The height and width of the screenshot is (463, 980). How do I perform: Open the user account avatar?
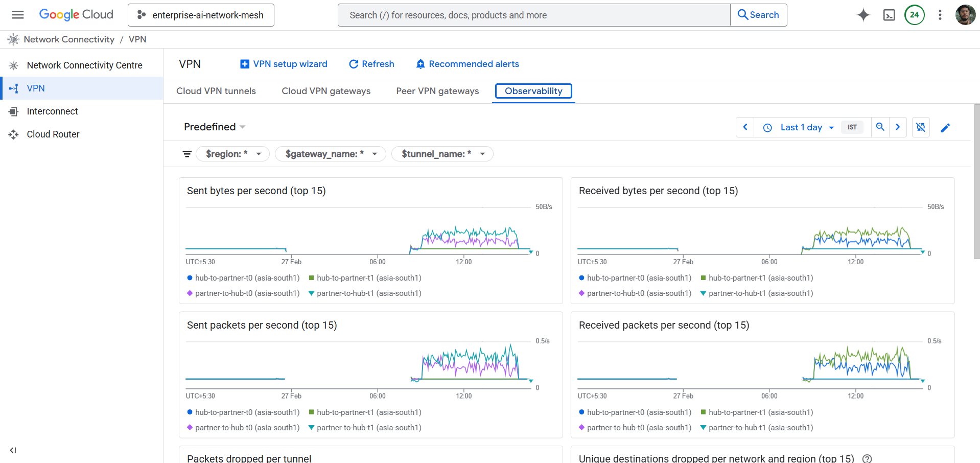tap(966, 15)
